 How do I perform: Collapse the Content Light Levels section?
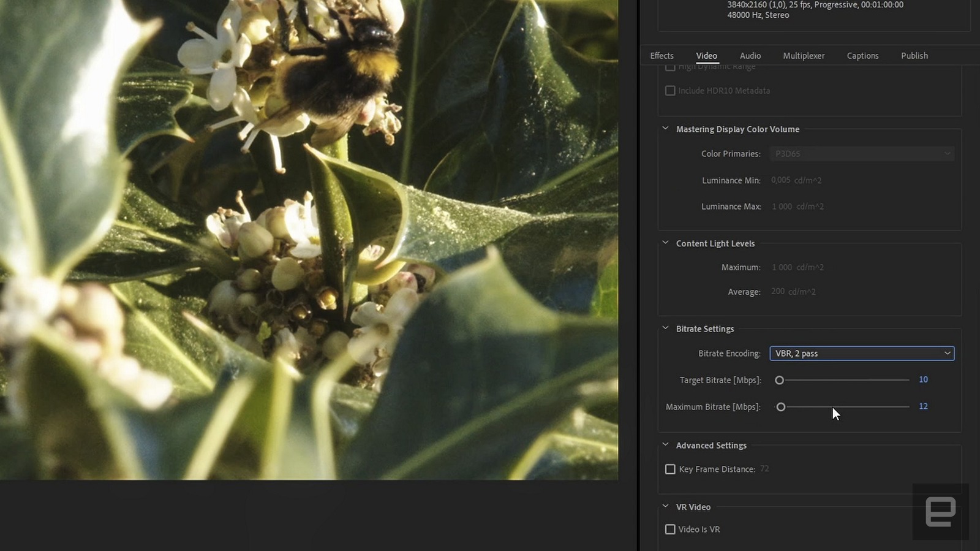(665, 243)
